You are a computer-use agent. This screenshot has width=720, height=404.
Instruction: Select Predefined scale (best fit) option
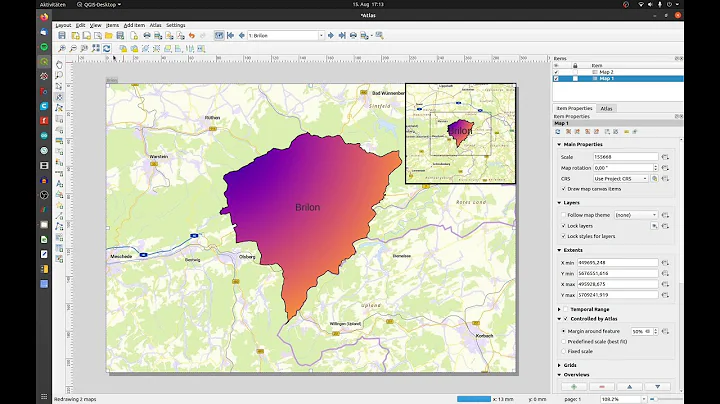tap(563, 342)
